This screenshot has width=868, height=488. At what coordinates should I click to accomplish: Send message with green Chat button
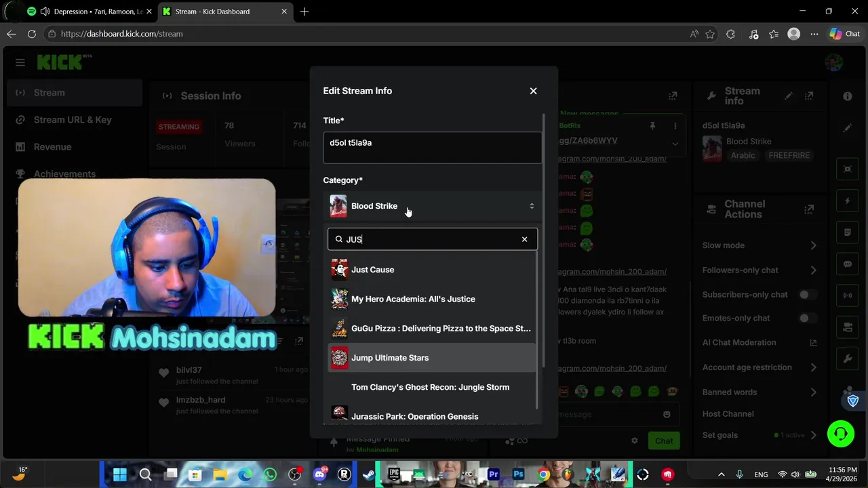click(664, 441)
